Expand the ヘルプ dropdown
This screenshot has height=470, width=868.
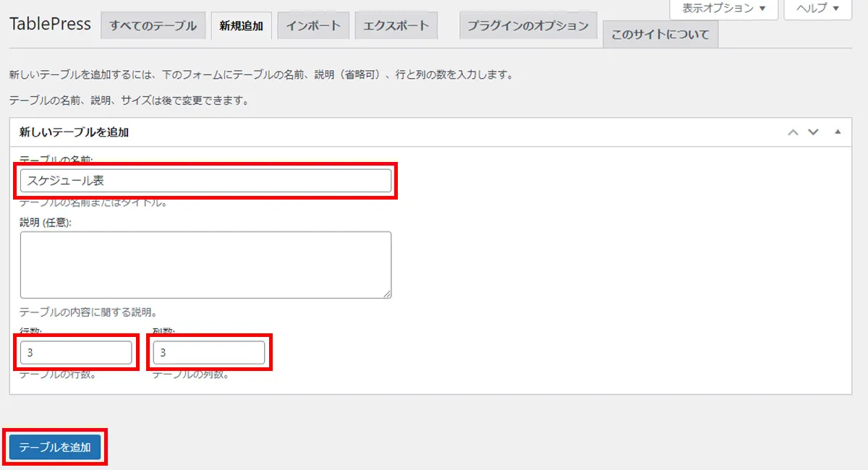[x=818, y=9]
